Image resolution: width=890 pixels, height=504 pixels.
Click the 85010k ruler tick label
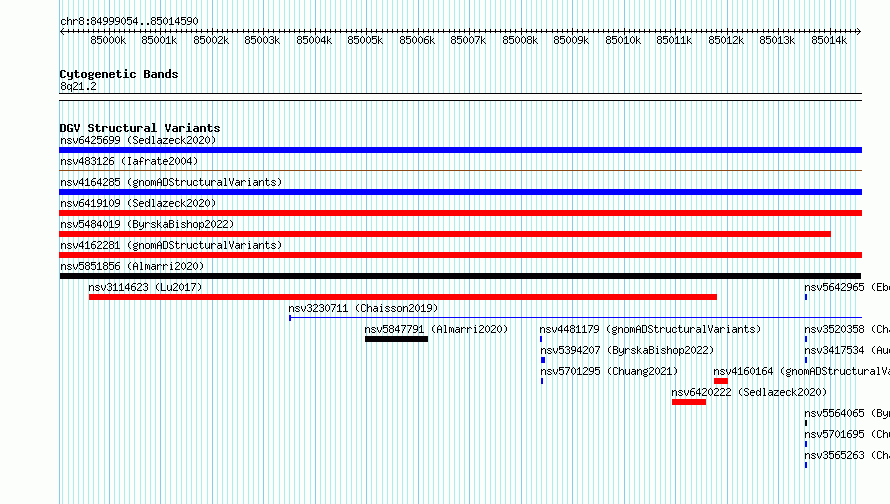tap(623, 40)
